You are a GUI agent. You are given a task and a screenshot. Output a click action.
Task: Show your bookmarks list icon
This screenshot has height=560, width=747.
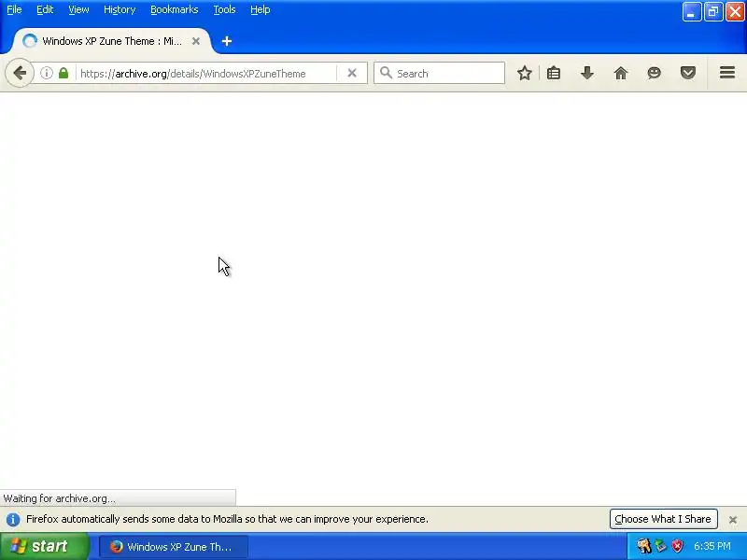[x=554, y=73]
